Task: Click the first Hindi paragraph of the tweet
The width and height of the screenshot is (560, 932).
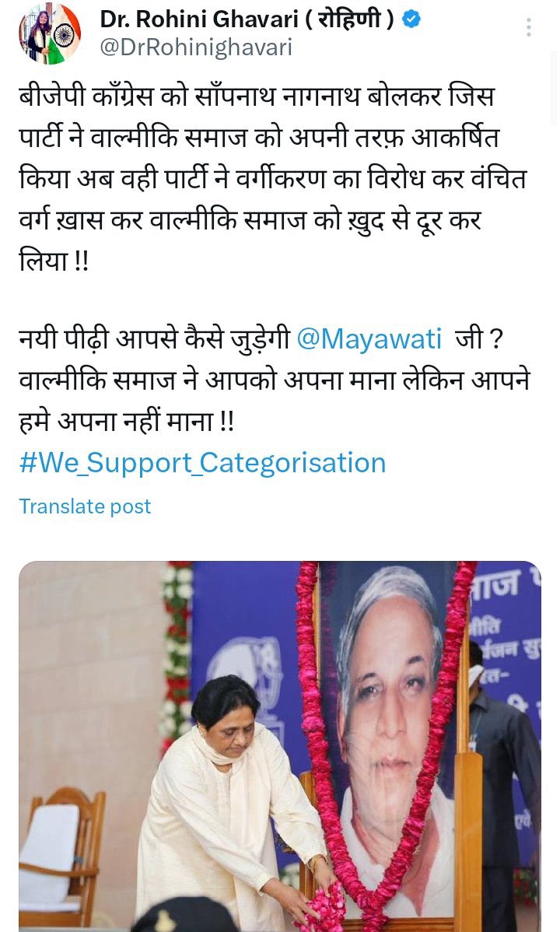Action: (274, 178)
